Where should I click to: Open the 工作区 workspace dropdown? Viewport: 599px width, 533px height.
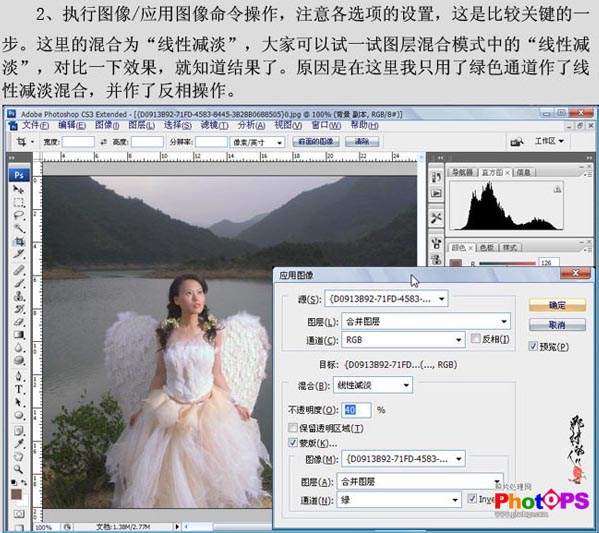pyautogui.click(x=549, y=141)
